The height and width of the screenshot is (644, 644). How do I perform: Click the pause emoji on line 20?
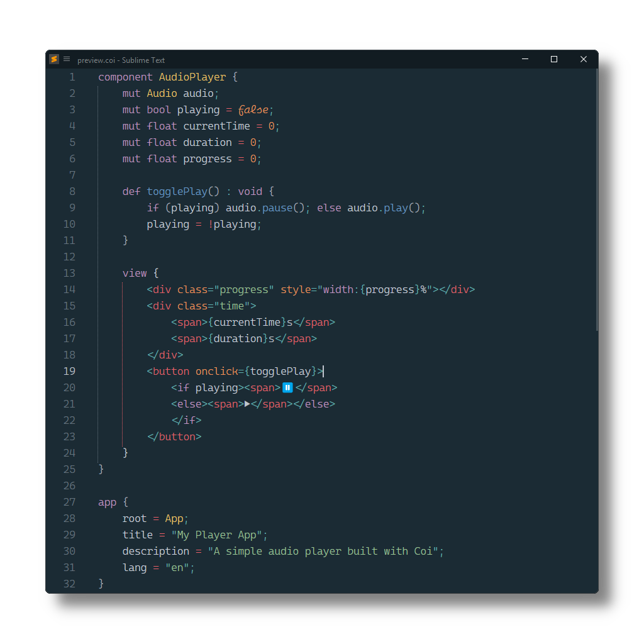click(x=287, y=387)
